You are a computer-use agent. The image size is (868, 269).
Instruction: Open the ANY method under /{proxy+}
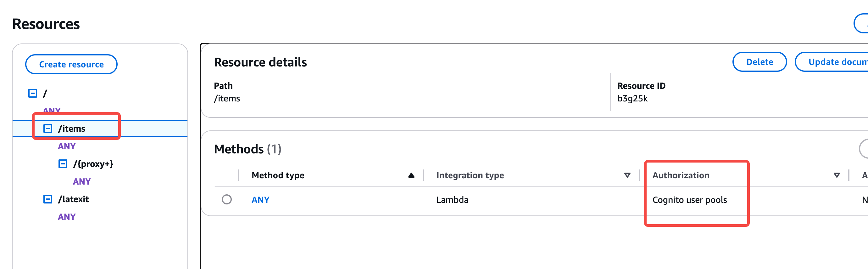(x=82, y=181)
